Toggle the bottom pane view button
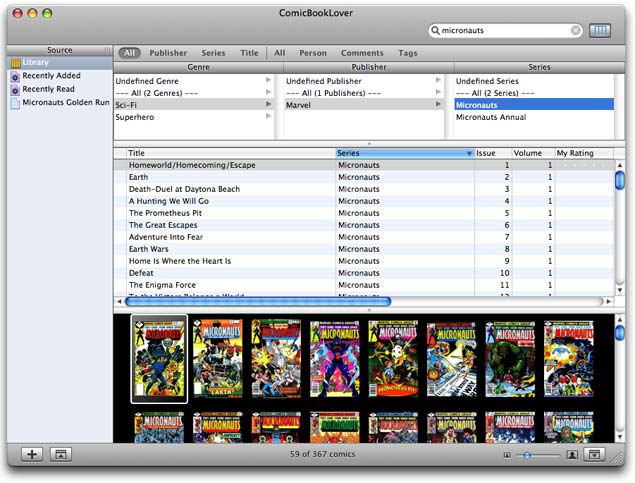635x483 pixels. (594, 454)
